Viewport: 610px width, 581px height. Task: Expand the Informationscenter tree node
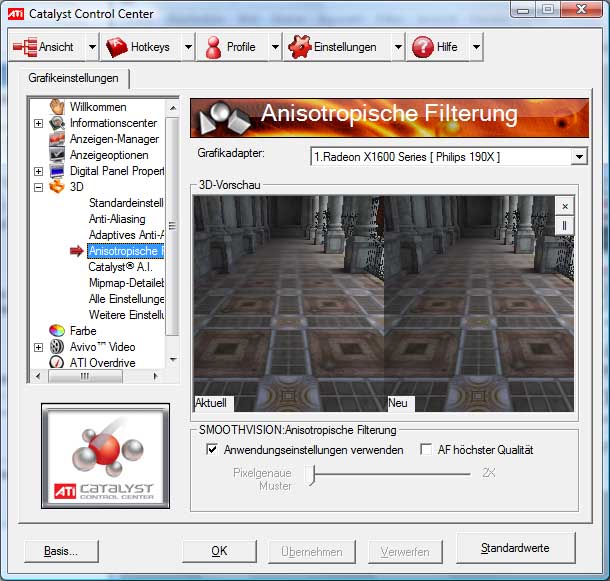38,123
